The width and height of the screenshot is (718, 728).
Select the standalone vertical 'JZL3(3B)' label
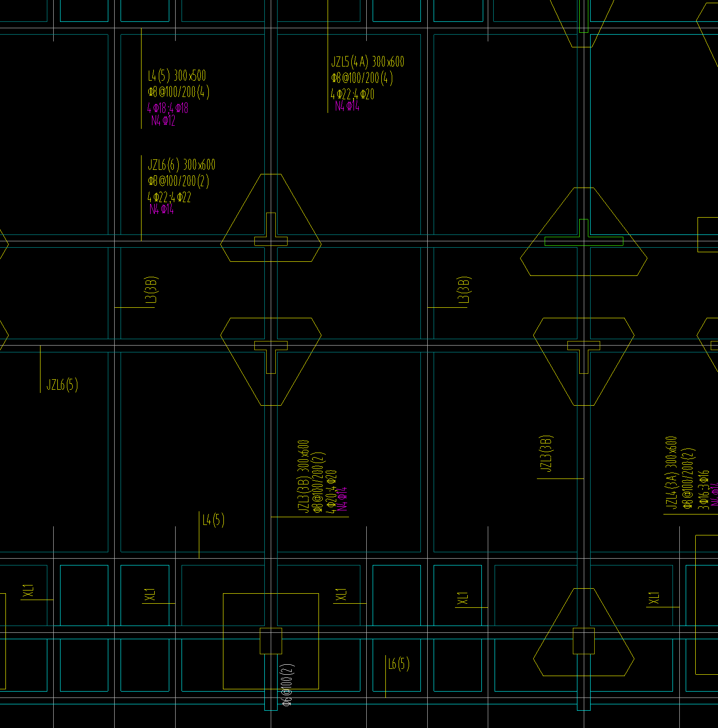point(546,453)
